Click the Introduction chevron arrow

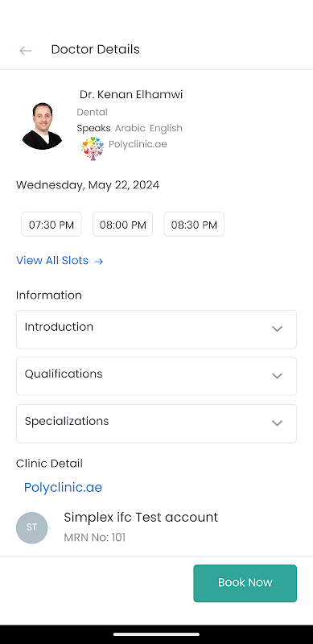pos(278,329)
